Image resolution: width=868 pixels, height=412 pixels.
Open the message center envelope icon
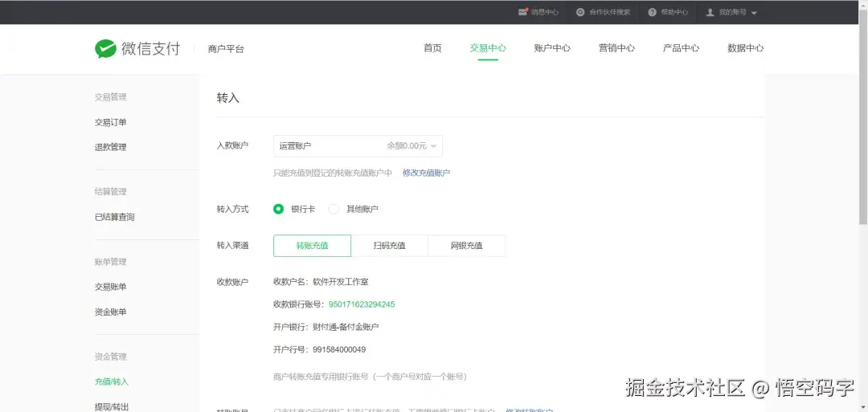(x=522, y=12)
